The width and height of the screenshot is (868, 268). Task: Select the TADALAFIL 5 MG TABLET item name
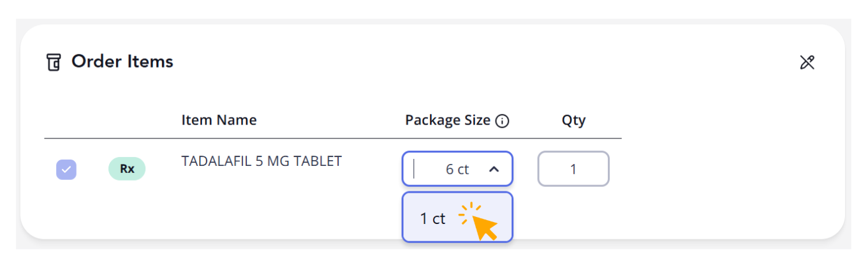[261, 161]
